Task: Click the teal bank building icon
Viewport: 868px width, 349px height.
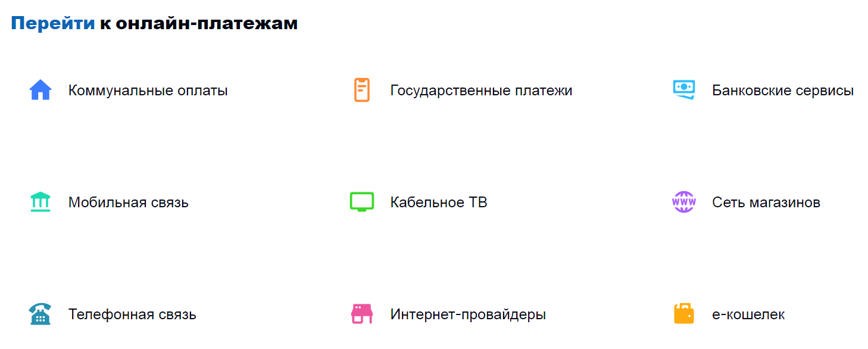Action: click(x=40, y=202)
